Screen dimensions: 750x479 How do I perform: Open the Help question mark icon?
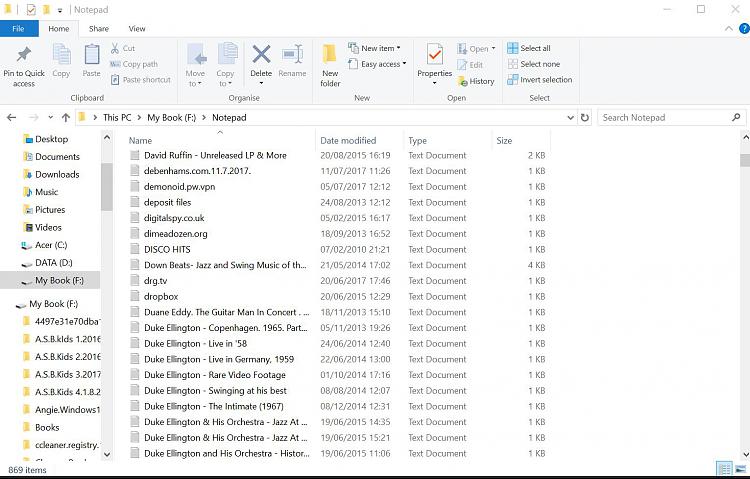tap(744, 29)
